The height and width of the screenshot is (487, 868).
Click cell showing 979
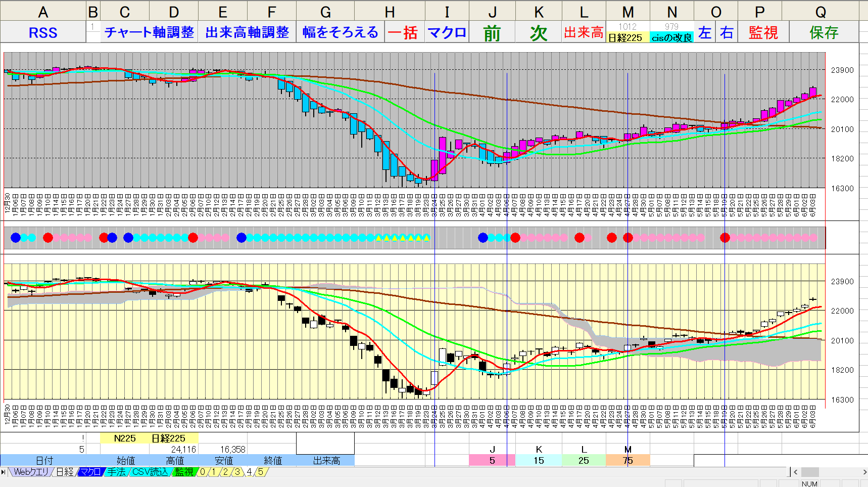tap(671, 27)
